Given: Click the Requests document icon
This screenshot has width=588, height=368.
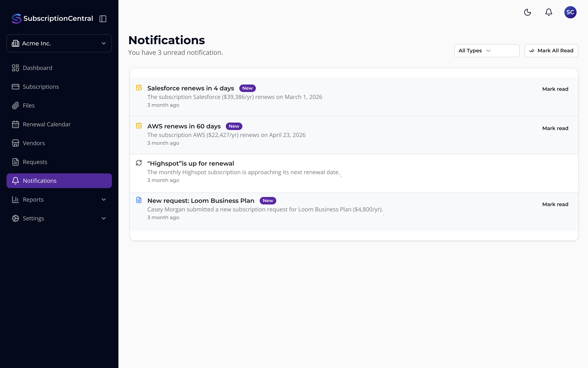Looking at the screenshot, I should tap(16, 162).
